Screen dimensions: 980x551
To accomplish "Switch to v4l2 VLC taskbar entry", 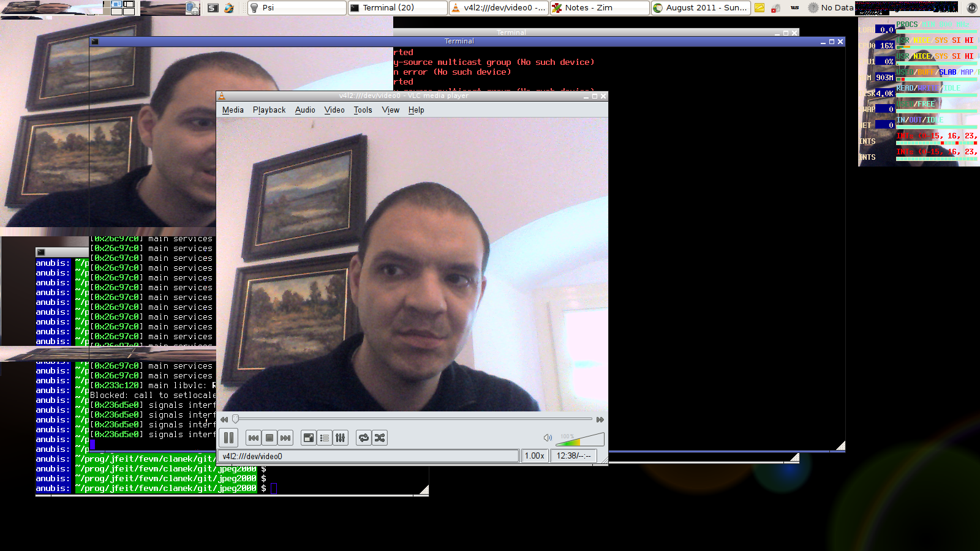I will (499, 7).
